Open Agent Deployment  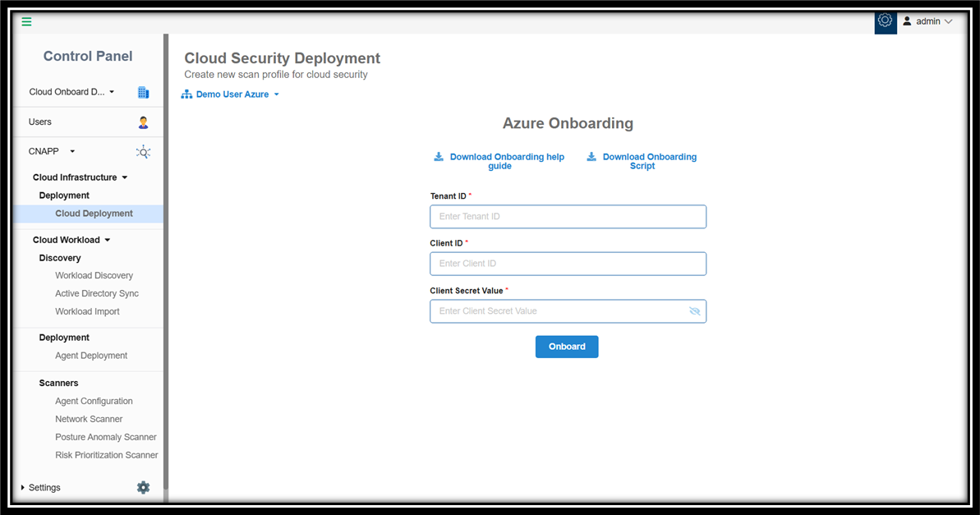click(x=91, y=356)
